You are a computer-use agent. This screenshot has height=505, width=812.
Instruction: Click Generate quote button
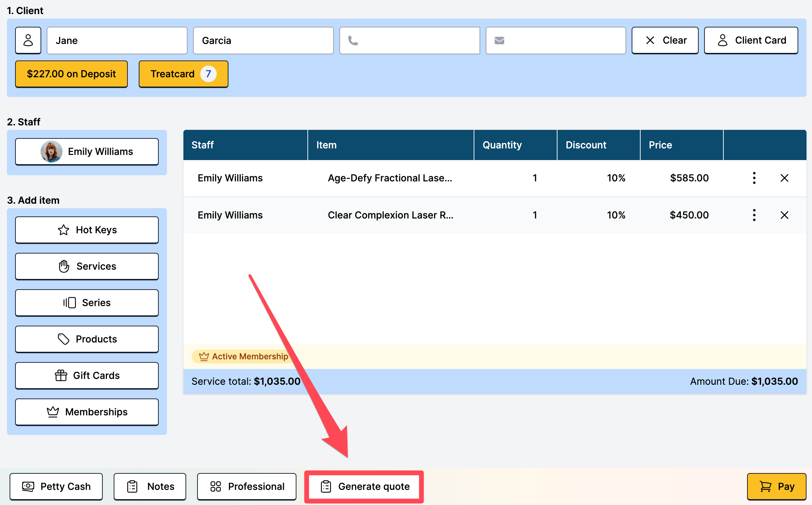pyautogui.click(x=364, y=486)
